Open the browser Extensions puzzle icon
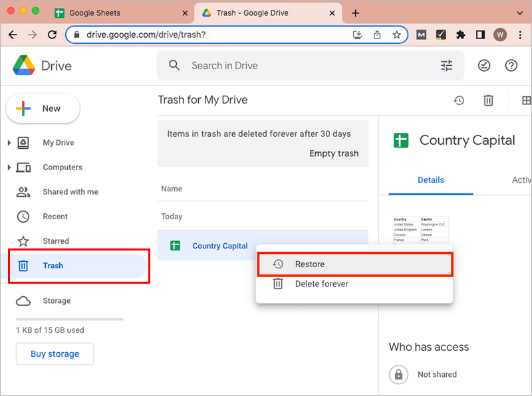 [460, 35]
